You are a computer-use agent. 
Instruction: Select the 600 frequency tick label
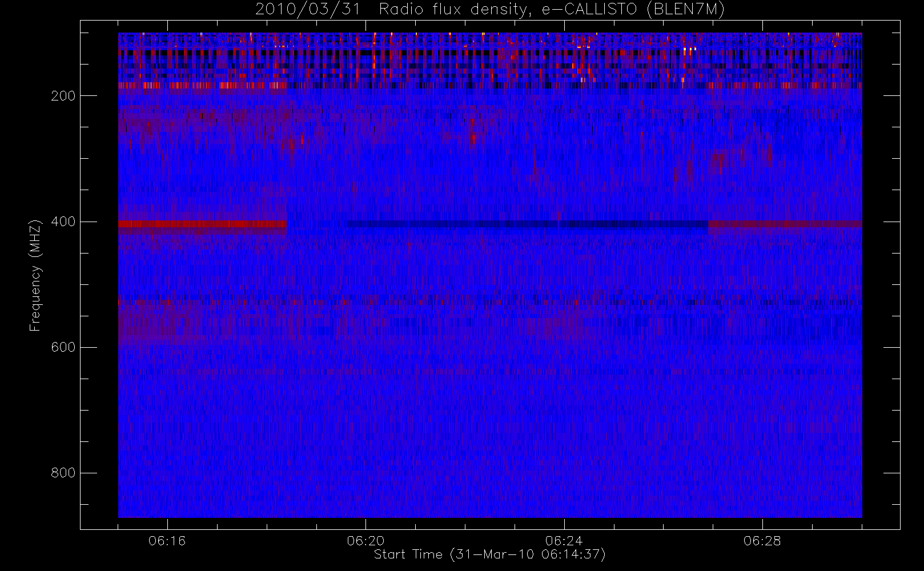[63, 347]
